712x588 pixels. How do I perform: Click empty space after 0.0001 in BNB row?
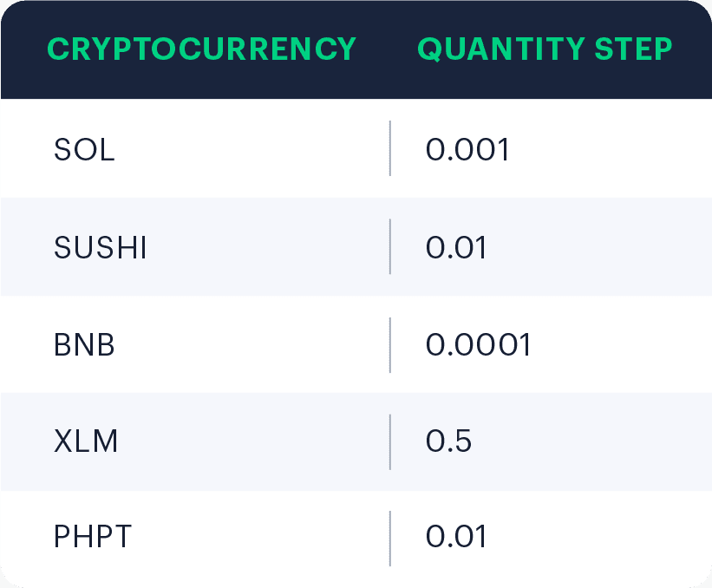tap(620, 344)
